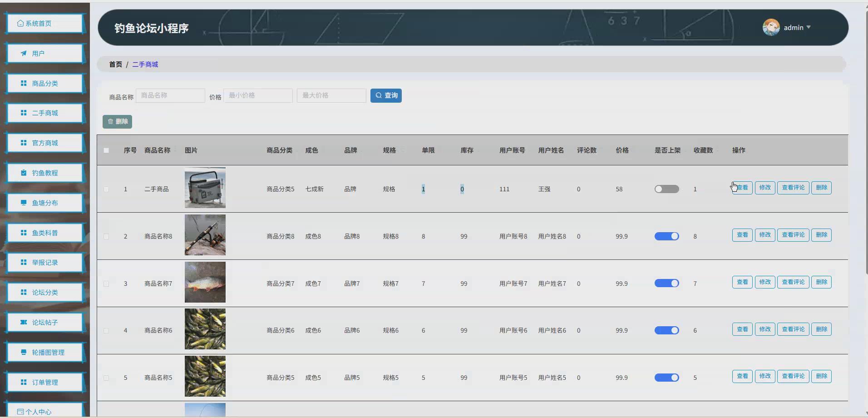The image size is (868, 418).
Task: Click the 王强 user name cell
Action: pos(544,189)
